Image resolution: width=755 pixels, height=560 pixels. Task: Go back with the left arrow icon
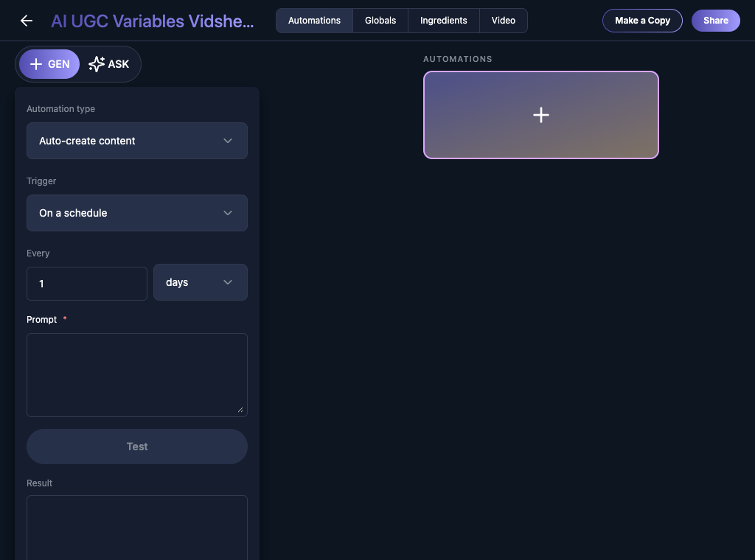pyautogui.click(x=27, y=21)
